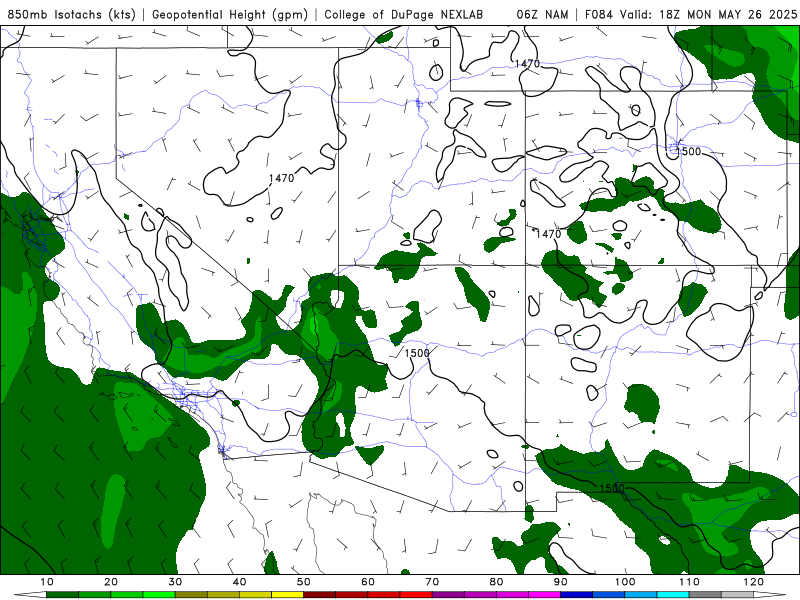Click the 1470 contour label near top center-right
Image resolution: width=800 pixels, height=600 pixels.
[527, 64]
